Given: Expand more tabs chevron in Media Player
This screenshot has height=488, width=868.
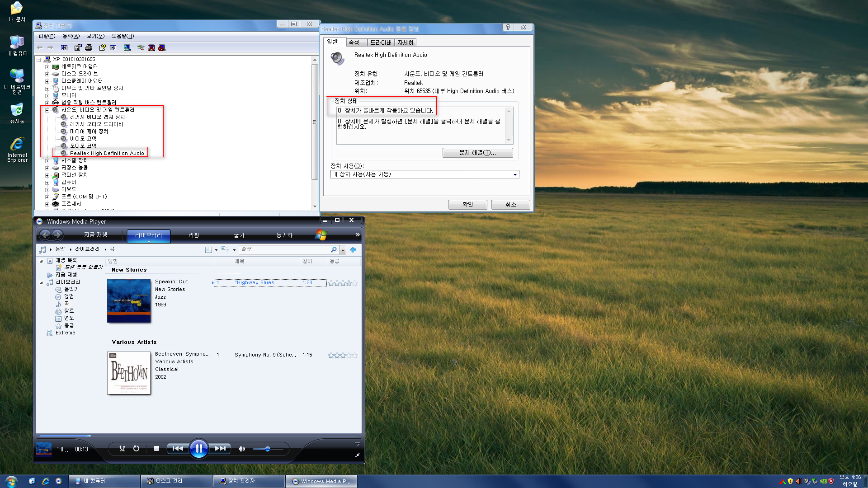Looking at the screenshot, I should (357, 235).
